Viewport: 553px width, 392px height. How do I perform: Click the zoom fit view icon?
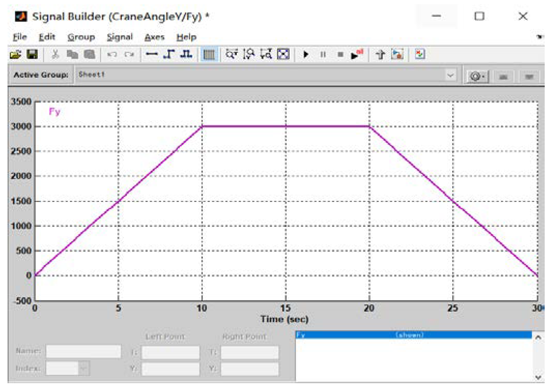pyautogui.click(x=283, y=54)
